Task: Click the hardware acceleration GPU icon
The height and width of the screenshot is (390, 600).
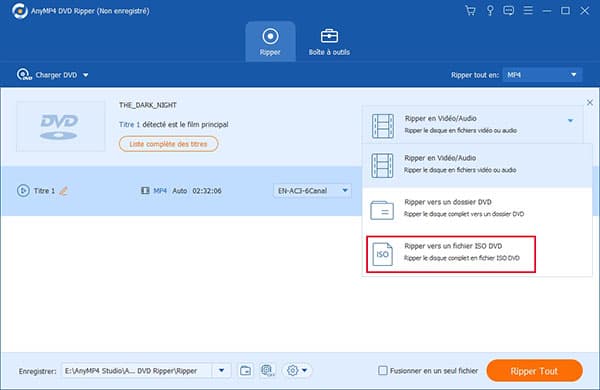Action: pos(267,370)
